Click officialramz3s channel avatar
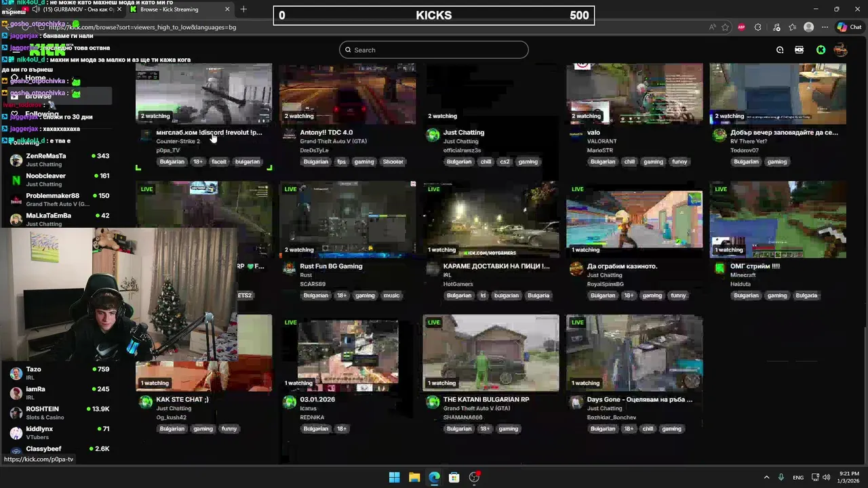The width and height of the screenshot is (868, 488). 433,135
